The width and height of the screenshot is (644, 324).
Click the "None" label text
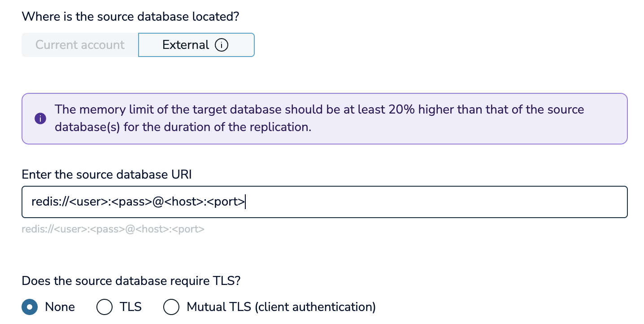pos(60,307)
